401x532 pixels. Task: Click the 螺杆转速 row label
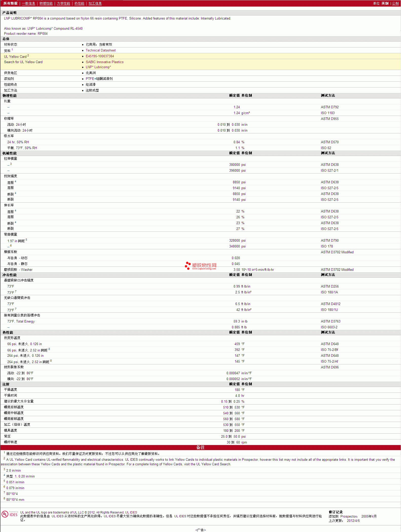pos(10,442)
